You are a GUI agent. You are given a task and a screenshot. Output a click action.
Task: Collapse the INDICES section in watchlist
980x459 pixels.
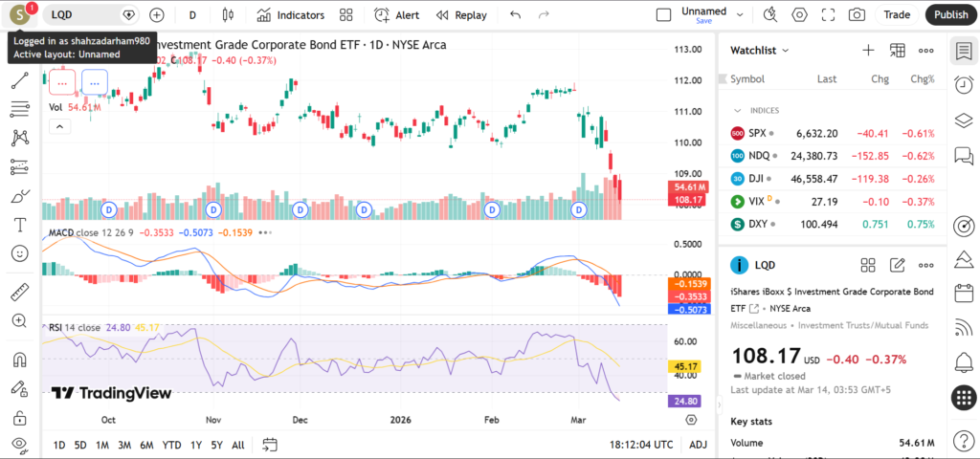[x=737, y=110]
